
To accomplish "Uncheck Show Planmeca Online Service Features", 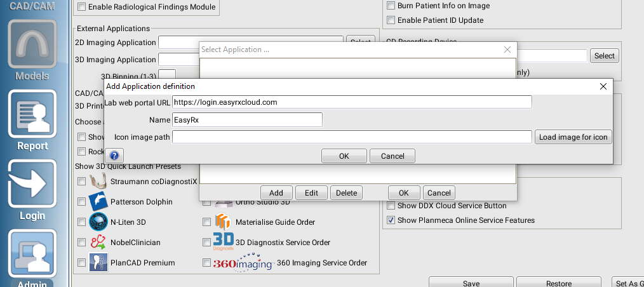I will (x=391, y=220).
